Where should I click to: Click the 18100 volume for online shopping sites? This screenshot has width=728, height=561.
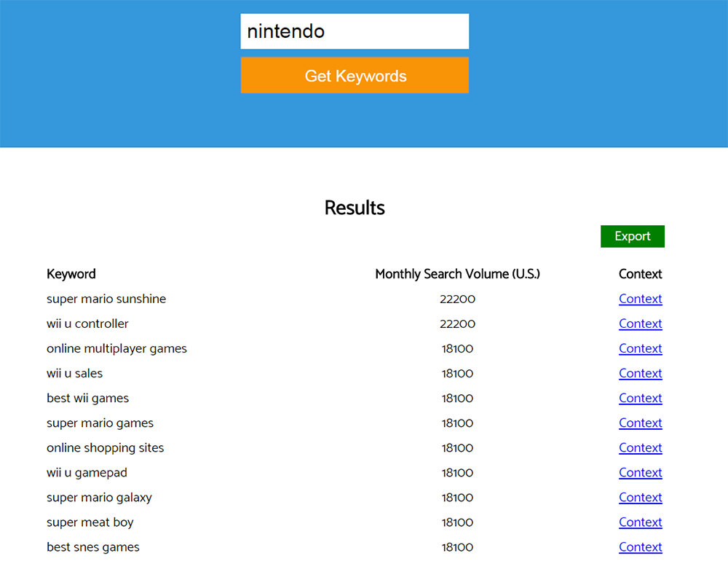(457, 447)
